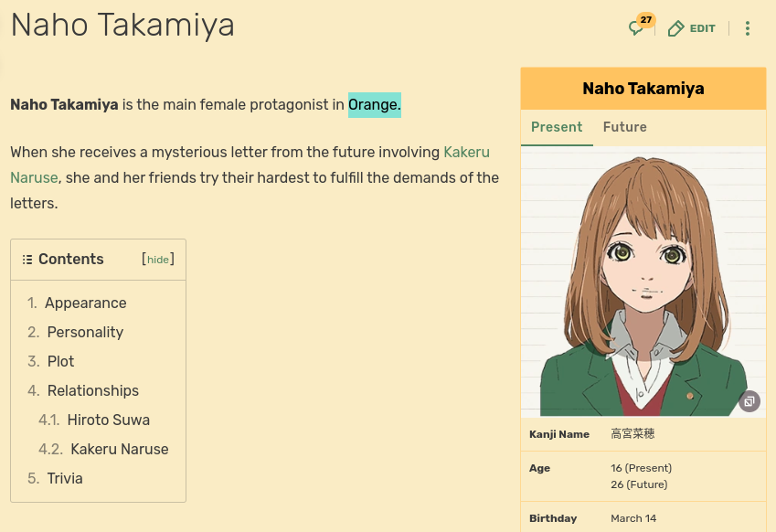Select the Kanji Name value 高宮菜穂
This screenshot has height=532, width=776.
(x=632, y=434)
